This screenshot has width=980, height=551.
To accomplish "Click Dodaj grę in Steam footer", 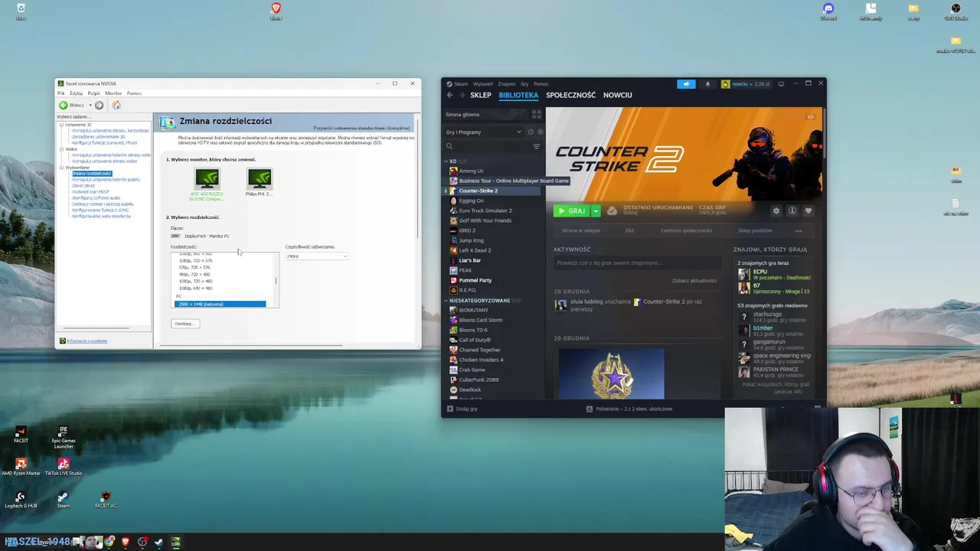I will [x=462, y=409].
